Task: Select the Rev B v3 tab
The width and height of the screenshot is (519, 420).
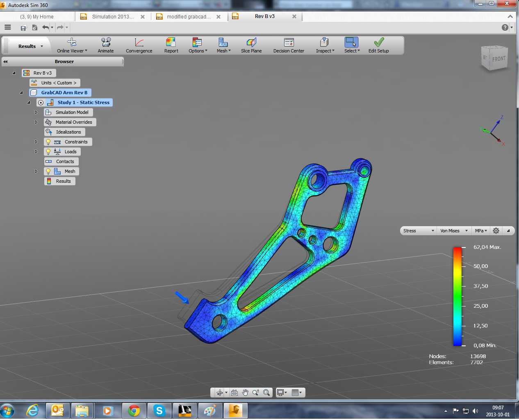Action: coord(265,16)
